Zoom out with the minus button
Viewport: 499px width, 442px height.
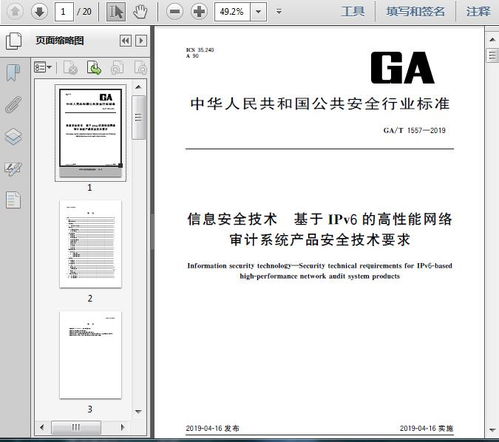tap(175, 12)
